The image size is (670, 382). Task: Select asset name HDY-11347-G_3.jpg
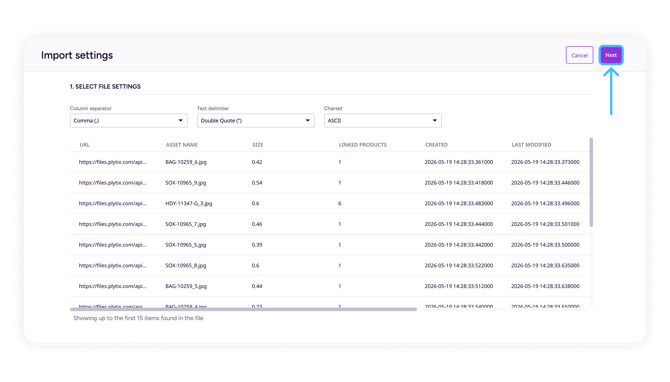click(x=188, y=203)
